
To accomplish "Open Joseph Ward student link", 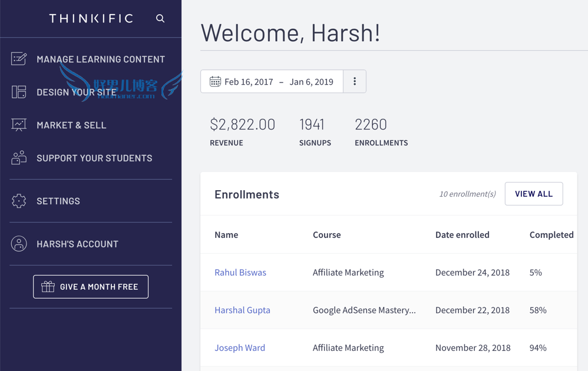I will (x=240, y=348).
